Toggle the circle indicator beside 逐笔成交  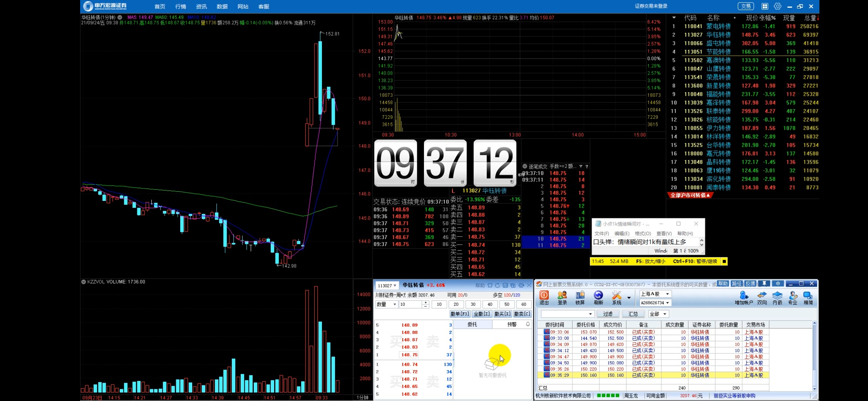[525, 166]
